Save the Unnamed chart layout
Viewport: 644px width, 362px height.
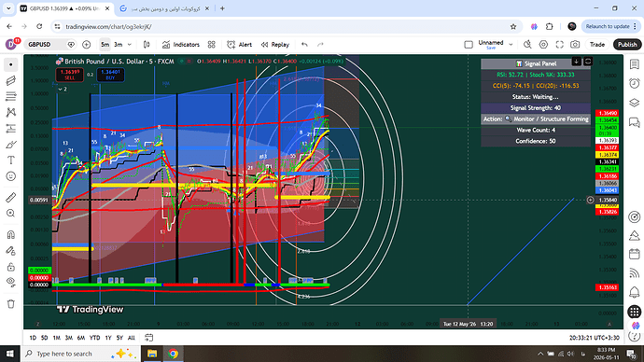coord(491,48)
